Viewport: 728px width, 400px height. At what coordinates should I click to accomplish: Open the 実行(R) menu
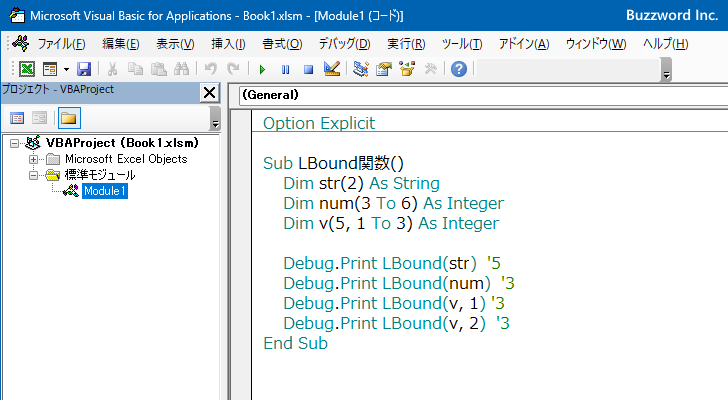pyautogui.click(x=406, y=44)
